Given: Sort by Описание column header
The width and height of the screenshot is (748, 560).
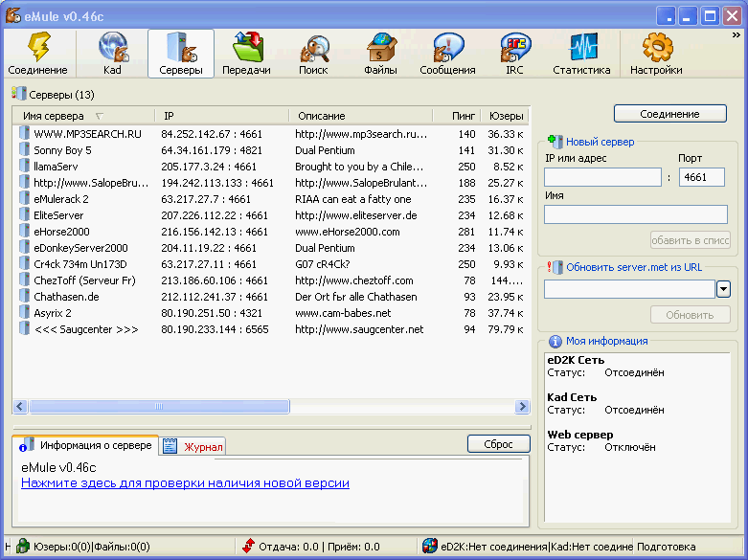Looking at the screenshot, I should point(361,116).
